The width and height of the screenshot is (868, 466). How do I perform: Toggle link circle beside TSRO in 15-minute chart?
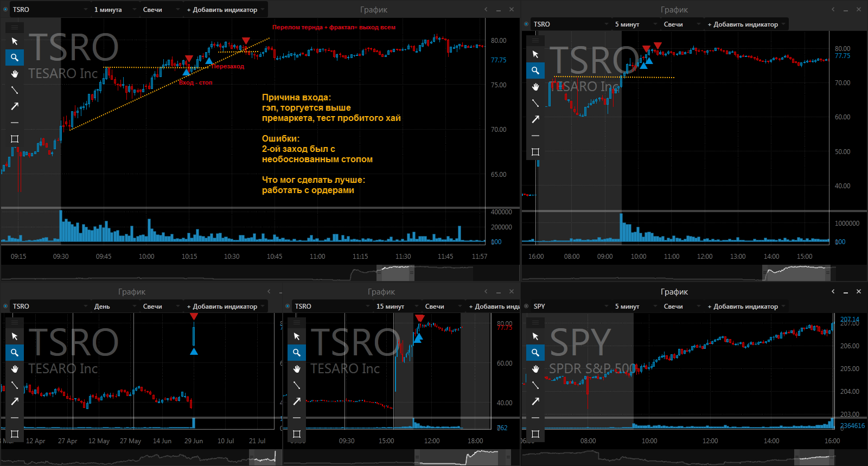point(288,306)
